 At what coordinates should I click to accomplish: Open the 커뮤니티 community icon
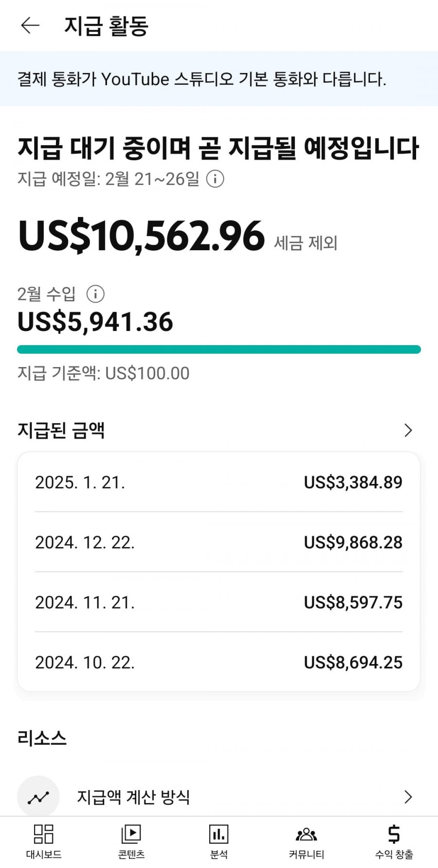coord(307,834)
